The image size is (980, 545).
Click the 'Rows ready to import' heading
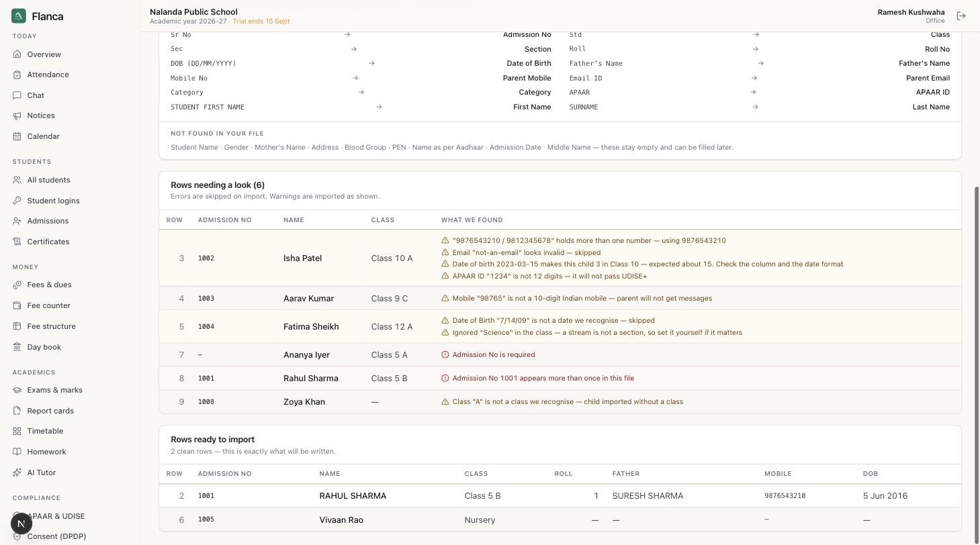click(x=212, y=440)
